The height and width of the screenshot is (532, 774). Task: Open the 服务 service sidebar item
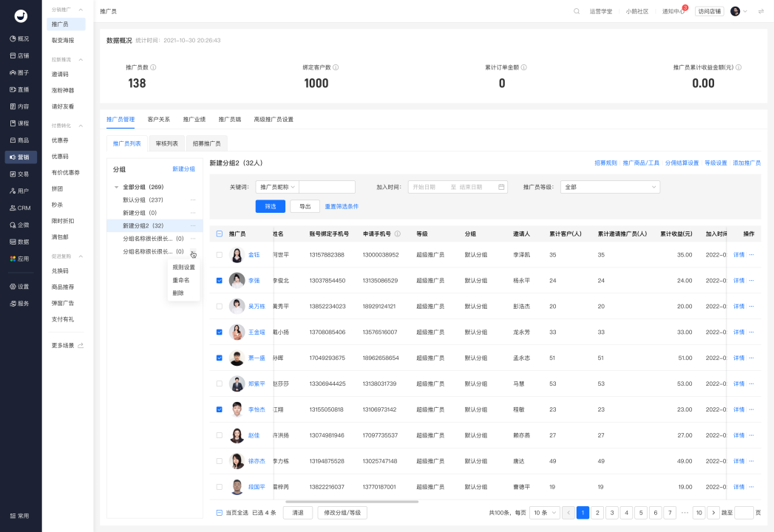coord(20,304)
